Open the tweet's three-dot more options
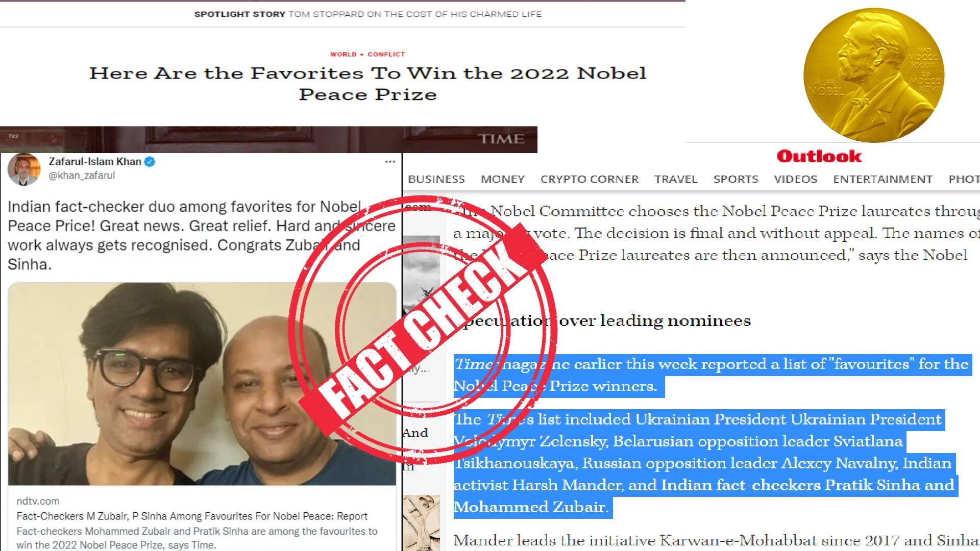The width and height of the screenshot is (980, 551). click(x=390, y=162)
